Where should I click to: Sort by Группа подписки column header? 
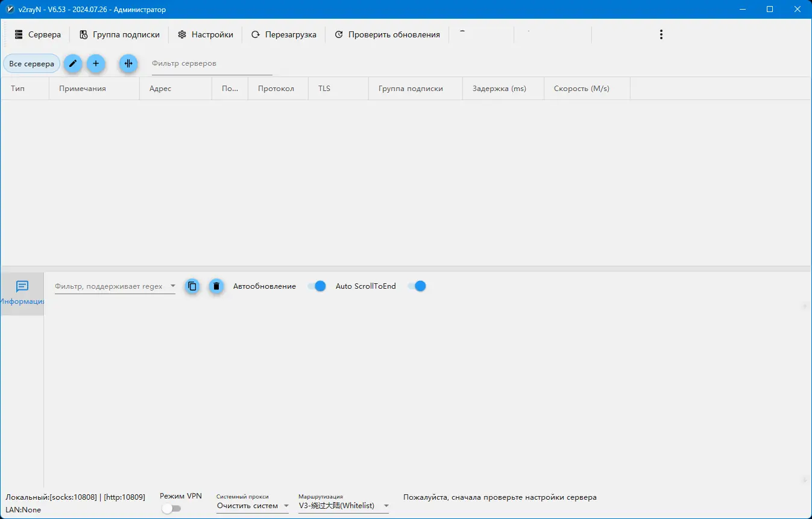point(416,89)
